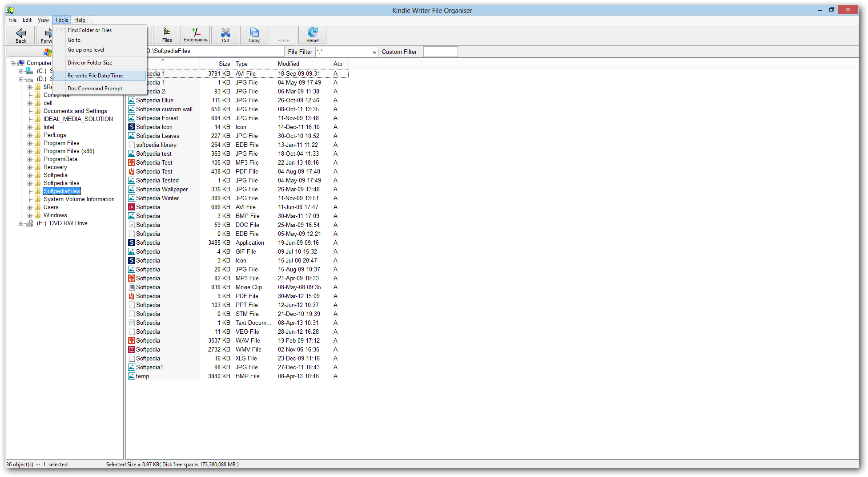Choose Dos Command Prompt menu entry

point(100,89)
